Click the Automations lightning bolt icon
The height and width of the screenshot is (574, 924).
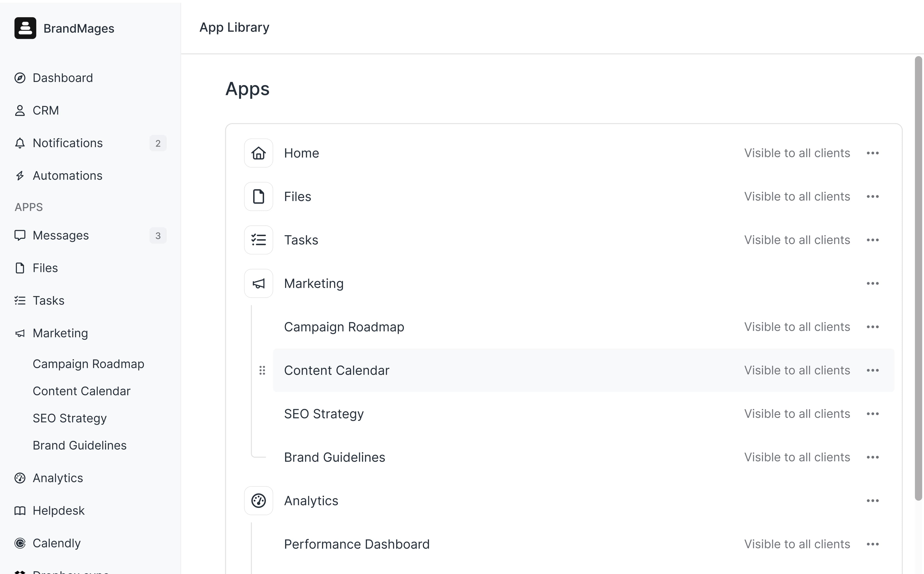tap(20, 175)
